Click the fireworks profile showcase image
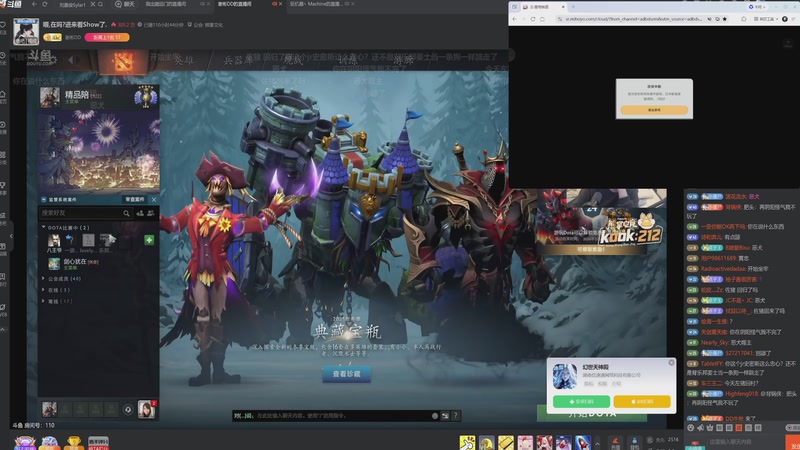Viewport: 800px width, 450px height. [99, 152]
